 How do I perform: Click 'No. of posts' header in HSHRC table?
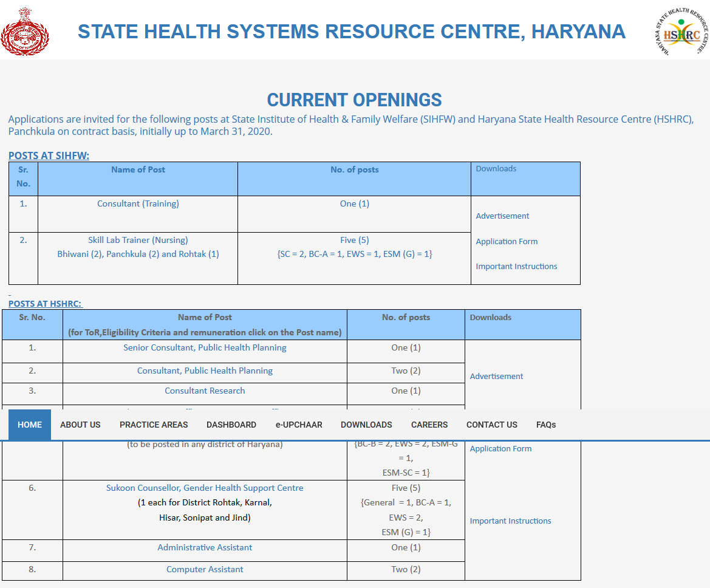(406, 318)
